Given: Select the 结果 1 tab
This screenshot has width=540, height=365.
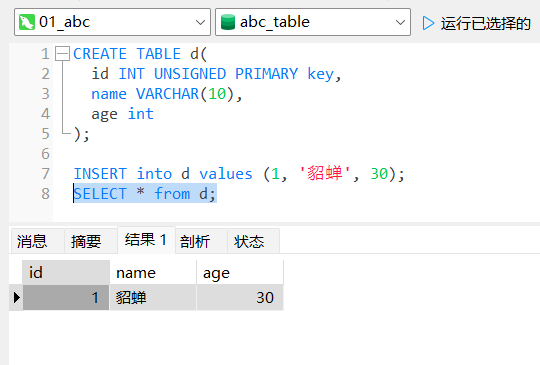Looking at the screenshot, I should pos(146,240).
